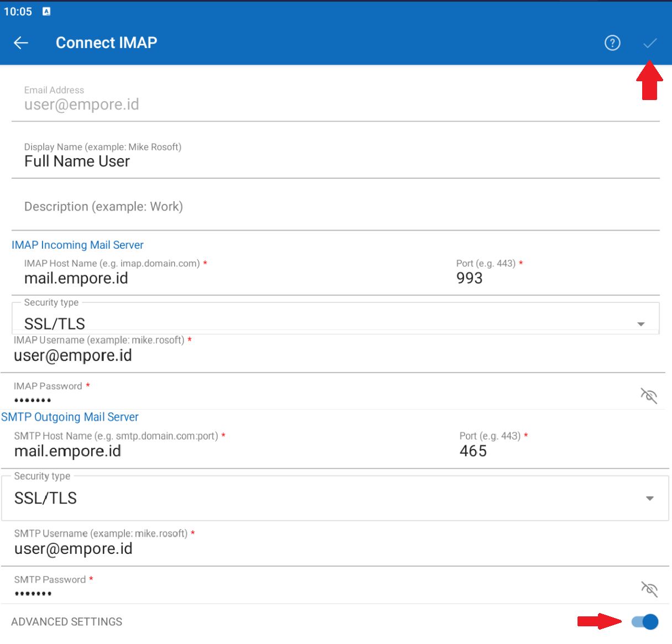Edit the SMTP Host Name field
Viewport: 672px width, 644px height.
point(221,451)
